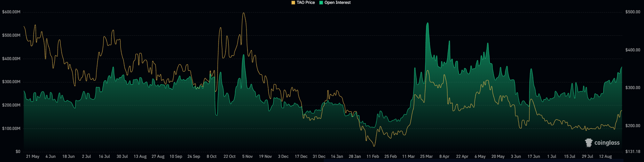
Task: Click the 31 Dec x-axis label
Action: (x=319, y=156)
